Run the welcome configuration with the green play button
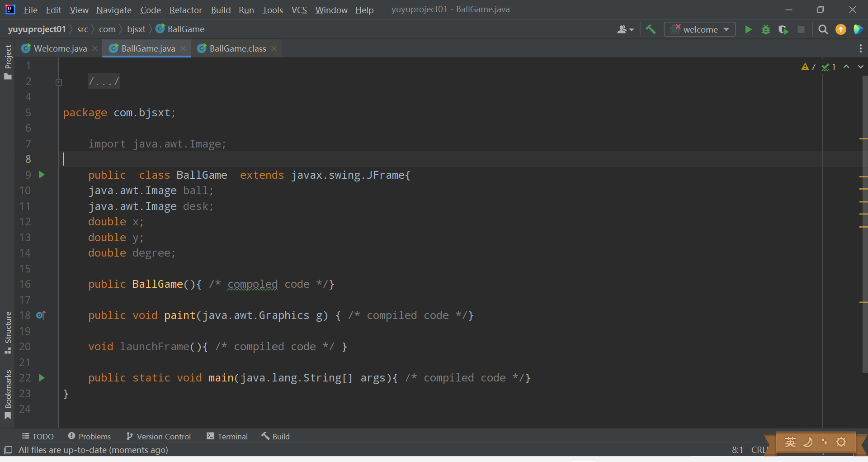The width and height of the screenshot is (868, 462). (x=748, y=29)
